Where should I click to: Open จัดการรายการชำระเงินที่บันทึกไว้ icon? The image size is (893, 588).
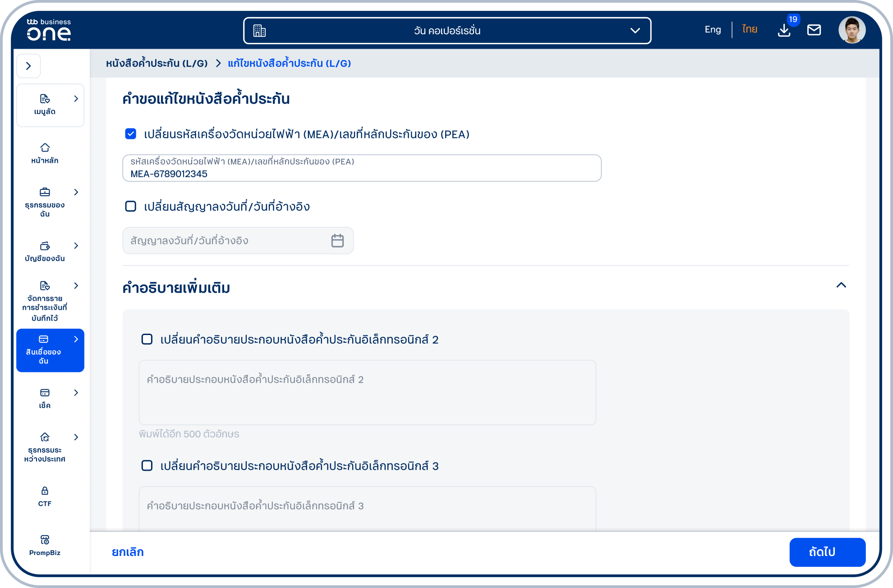click(45, 285)
